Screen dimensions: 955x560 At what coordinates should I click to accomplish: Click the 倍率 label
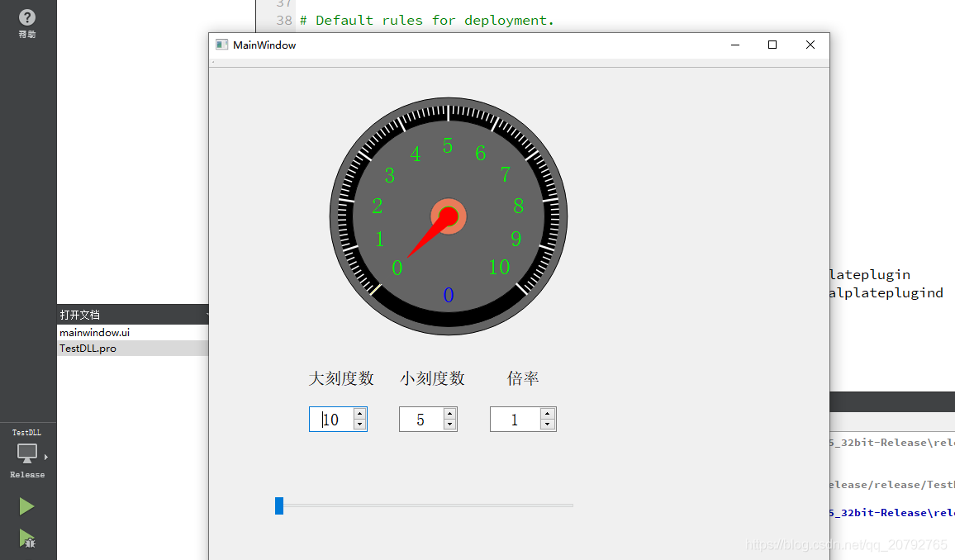tap(523, 378)
